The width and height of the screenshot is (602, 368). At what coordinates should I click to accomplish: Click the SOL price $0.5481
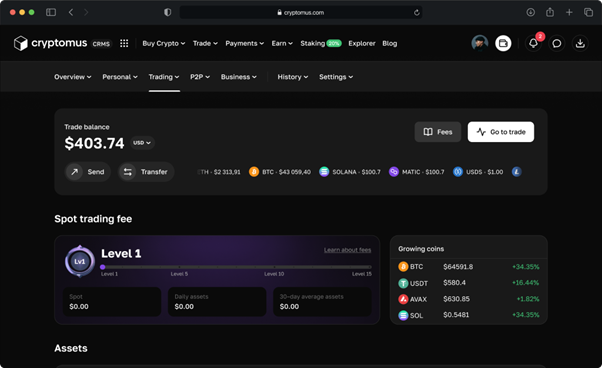(x=456, y=315)
